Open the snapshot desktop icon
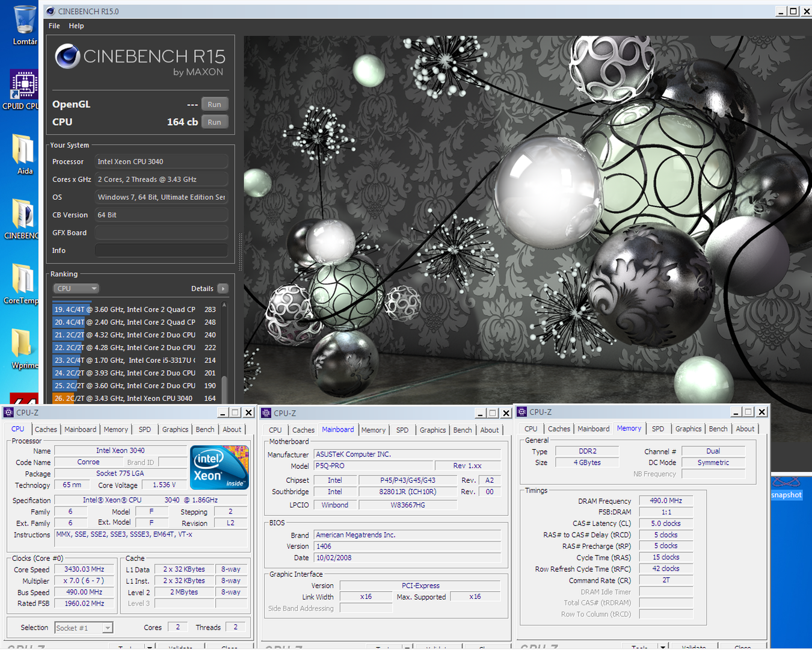Viewport: 812px width, 650px height. pyautogui.click(x=786, y=489)
